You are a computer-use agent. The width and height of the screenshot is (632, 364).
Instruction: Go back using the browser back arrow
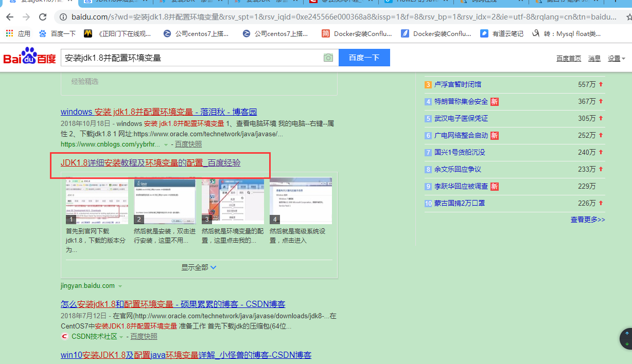(x=10, y=17)
